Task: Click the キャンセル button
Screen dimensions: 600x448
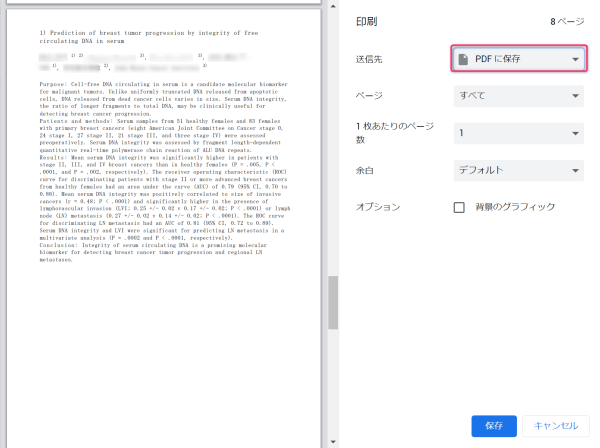Action: tap(556, 425)
